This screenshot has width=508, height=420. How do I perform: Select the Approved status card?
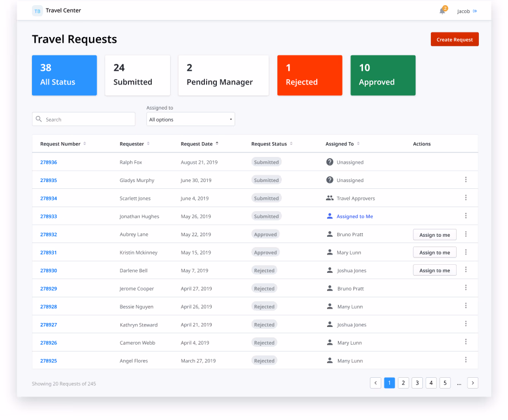click(x=382, y=75)
